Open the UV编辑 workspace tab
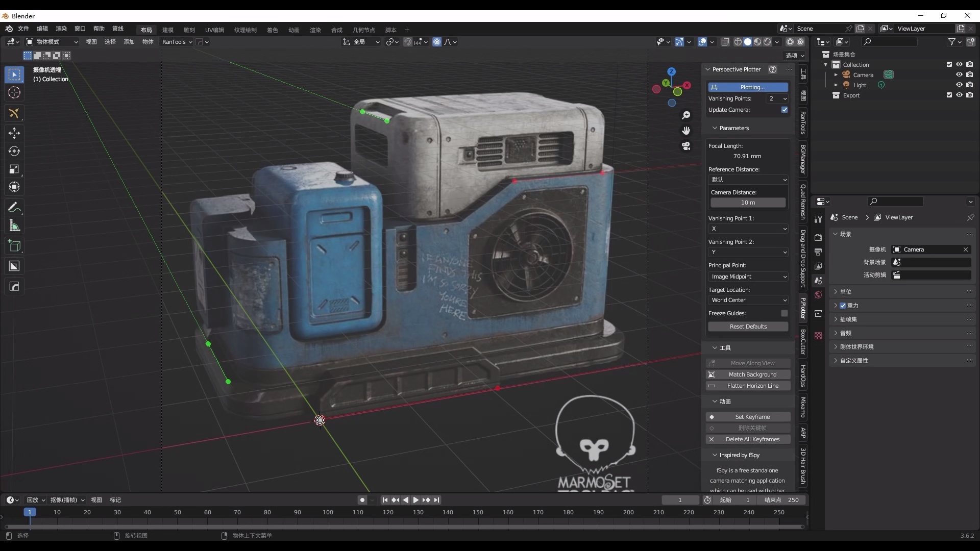Screen dimensions: 980x551 coord(214,30)
